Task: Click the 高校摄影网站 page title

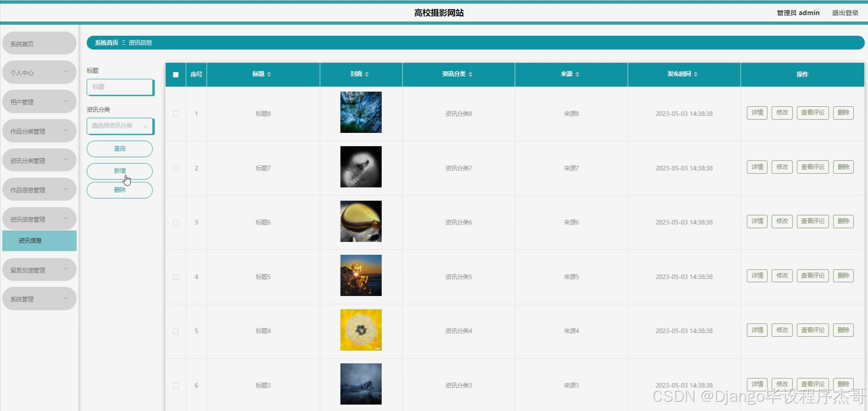Action: click(x=439, y=13)
